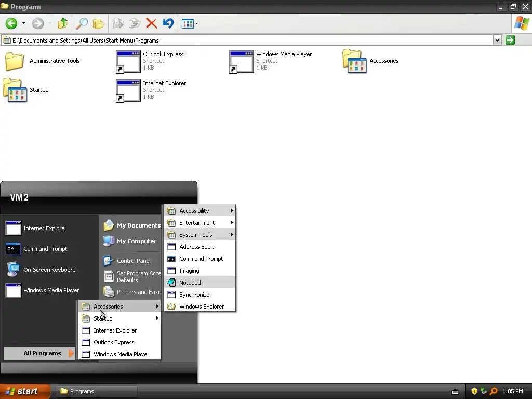Click the grayed Forward arrow button

[37, 23]
